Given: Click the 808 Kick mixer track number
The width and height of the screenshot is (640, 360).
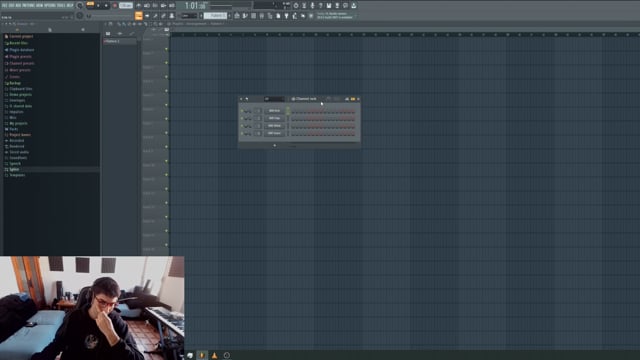Looking at the screenshot, I should tap(258, 111).
